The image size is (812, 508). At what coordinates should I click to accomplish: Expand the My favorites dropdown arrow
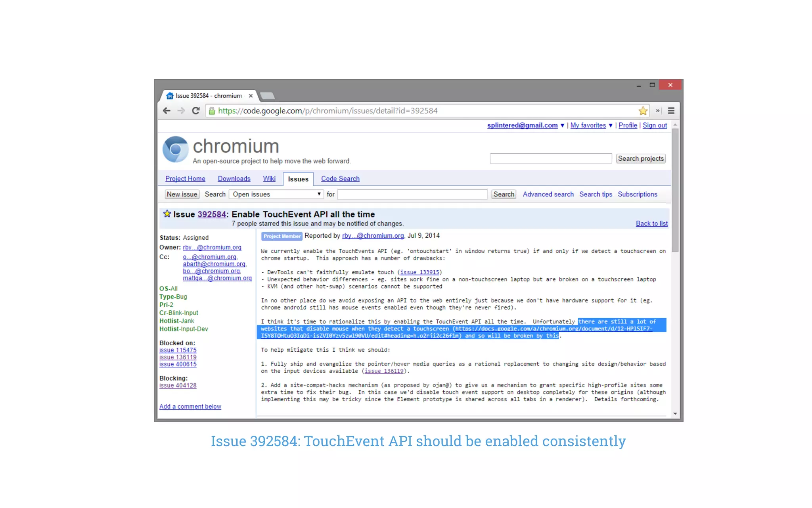611,125
